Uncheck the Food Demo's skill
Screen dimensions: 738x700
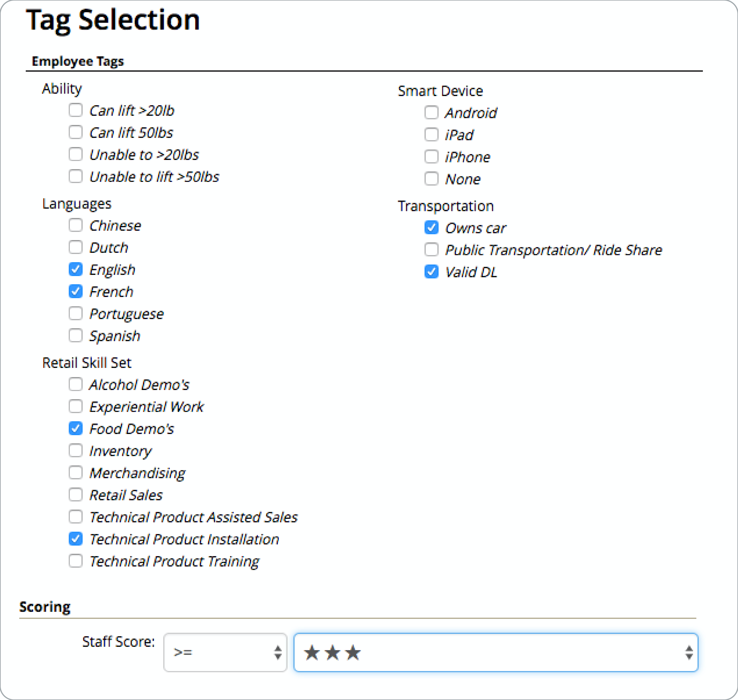pos(76,428)
